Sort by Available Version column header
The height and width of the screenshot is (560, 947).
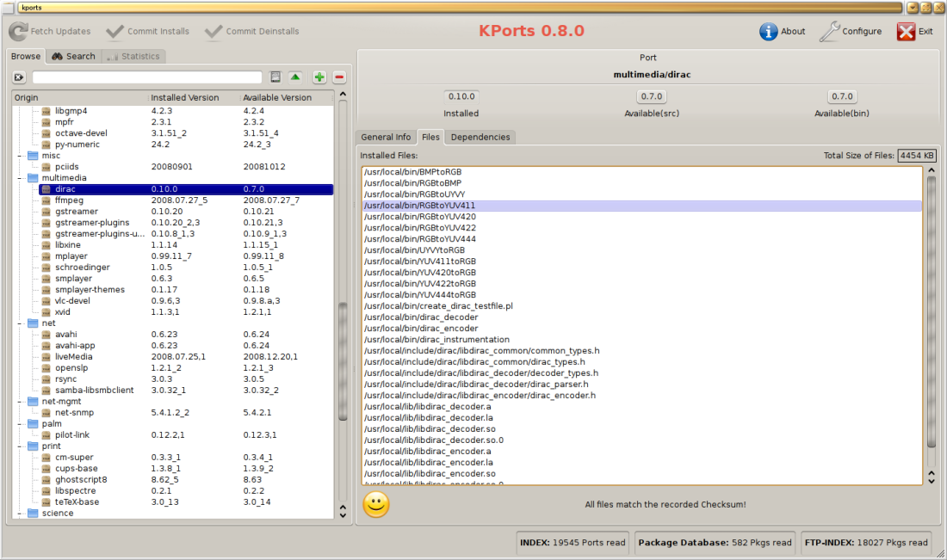tap(287, 98)
